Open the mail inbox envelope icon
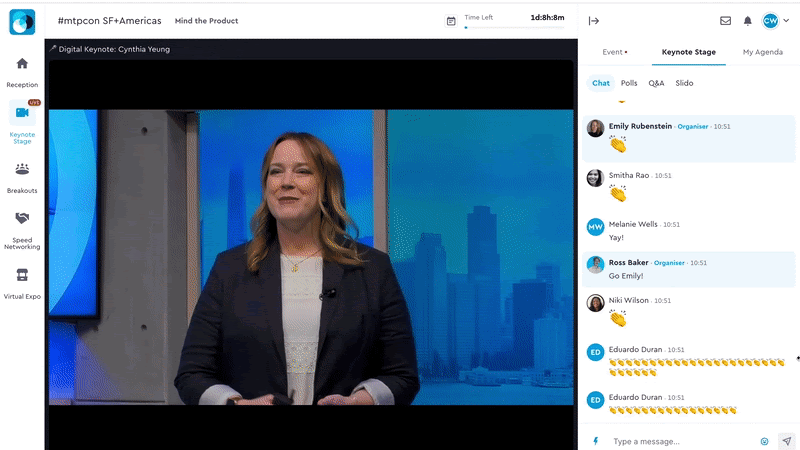Viewport: 800px width, 450px height. (x=725, y=20)
